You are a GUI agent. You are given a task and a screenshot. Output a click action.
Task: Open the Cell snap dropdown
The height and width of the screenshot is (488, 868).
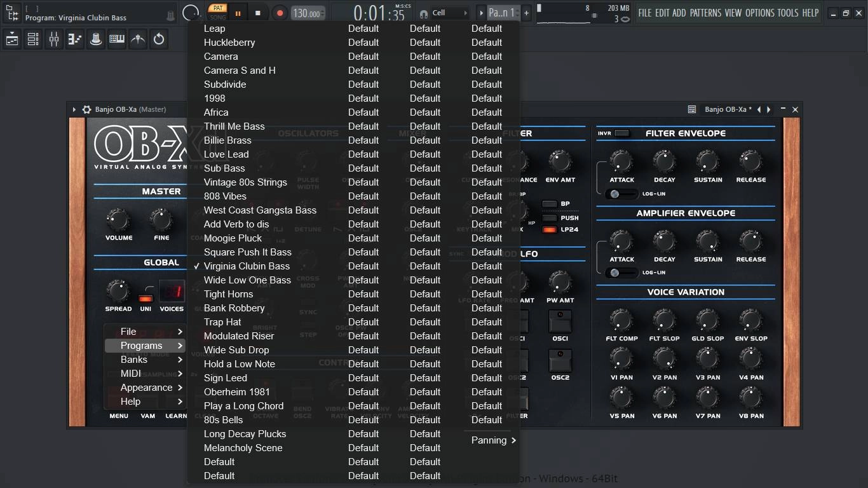point(450,13)
